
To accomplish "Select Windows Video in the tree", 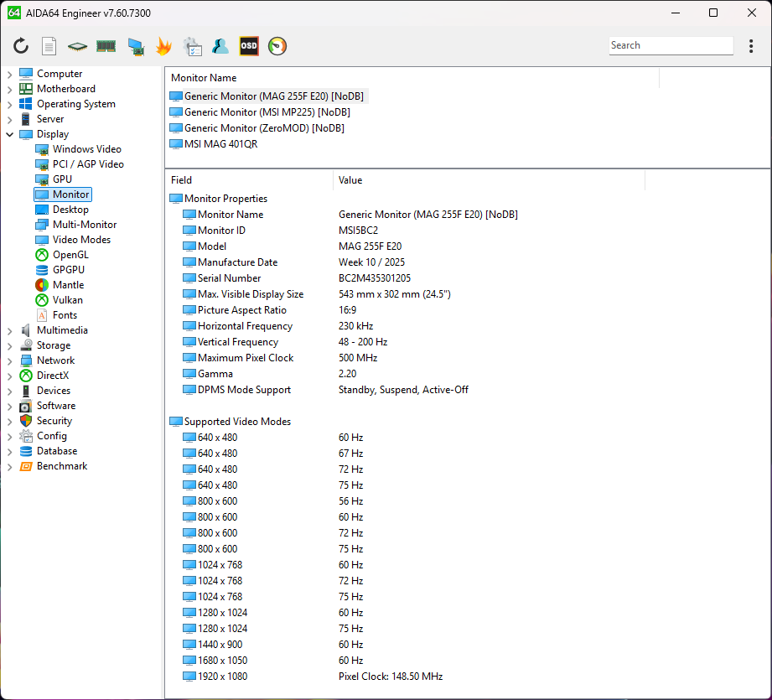I will tap(78, 149).
